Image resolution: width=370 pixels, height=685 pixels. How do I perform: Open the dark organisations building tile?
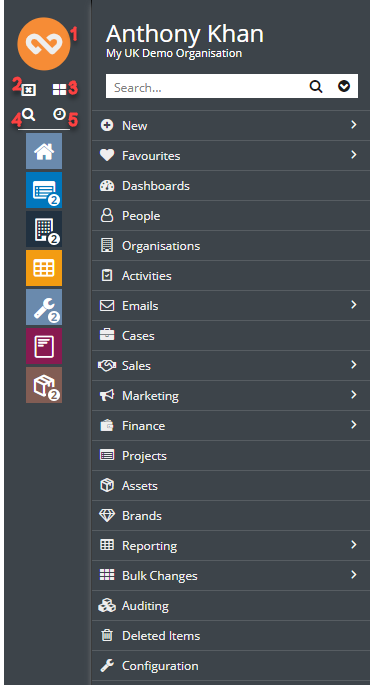click(44, 229)
